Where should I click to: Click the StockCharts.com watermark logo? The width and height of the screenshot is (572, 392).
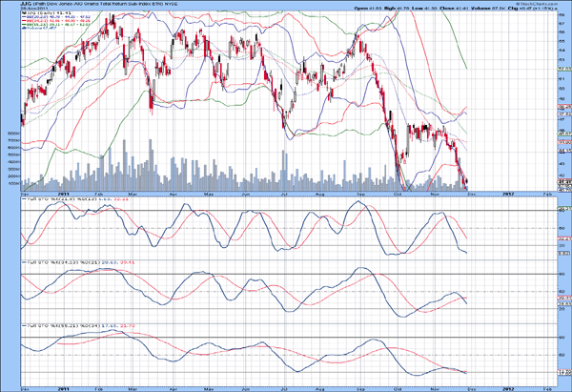(x=529, y=6)
